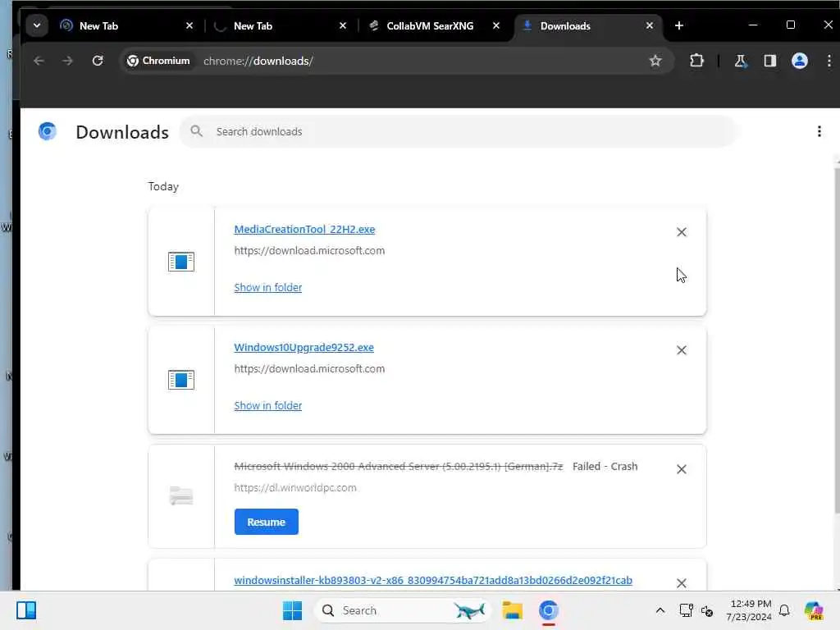Image resolution: width=840 pixels, height=630 pixels.
Task: Click the Chromium taskbar icon
Action: (x=549, y=610)
